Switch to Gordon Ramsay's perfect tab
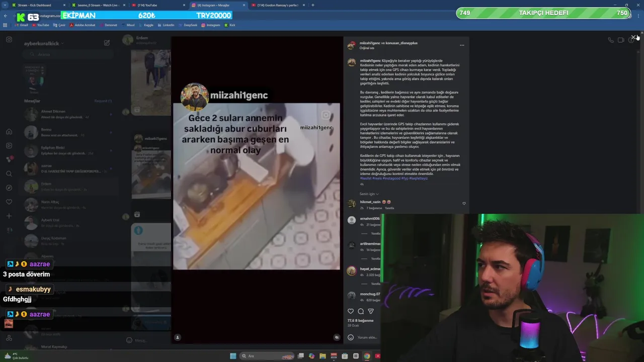The height and width of the screenshot is (362, 644). point(279,5)
